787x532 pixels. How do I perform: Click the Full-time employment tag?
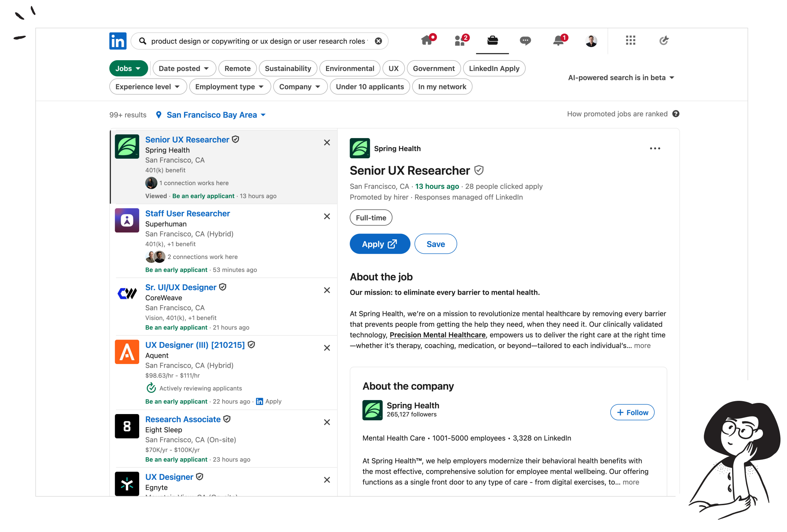point(371,218)
